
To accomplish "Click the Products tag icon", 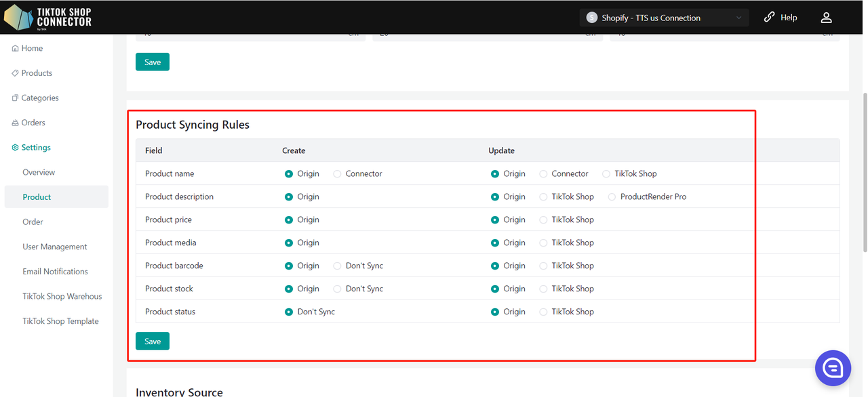I will pyautogui.click(x=16, y=73).
